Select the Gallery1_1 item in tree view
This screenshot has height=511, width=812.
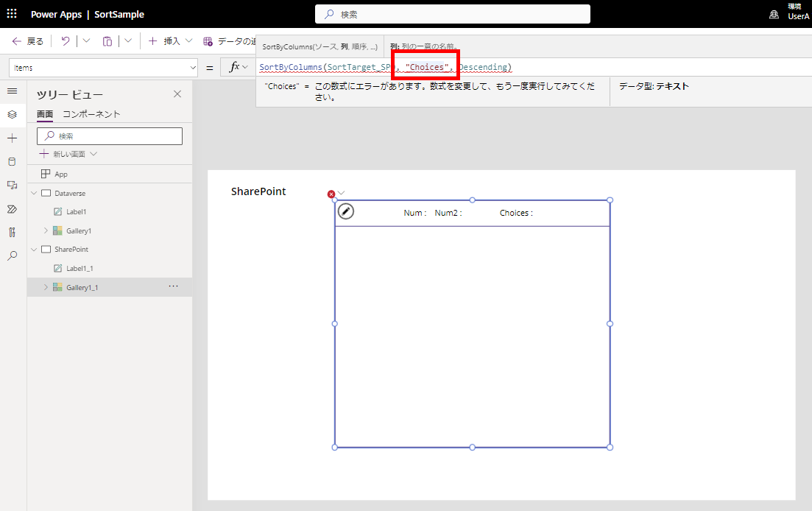tap(82, 286)
